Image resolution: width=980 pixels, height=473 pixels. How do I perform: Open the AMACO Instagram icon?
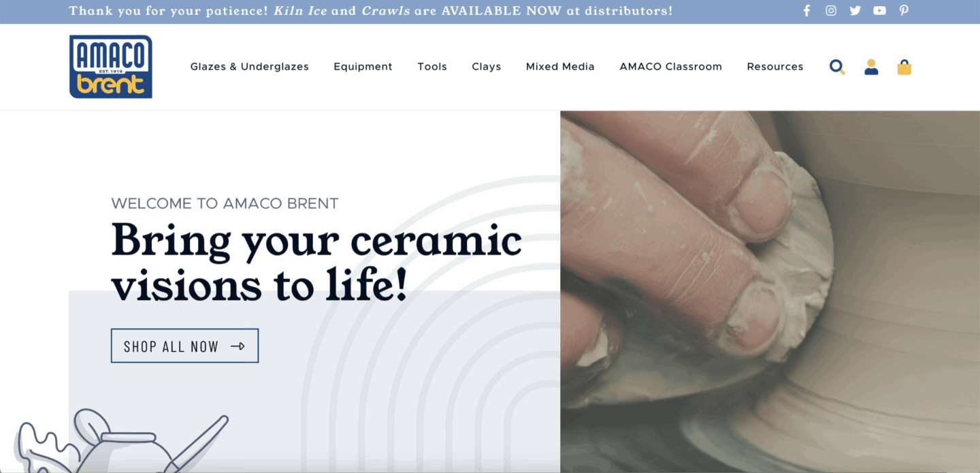(831, 11)
